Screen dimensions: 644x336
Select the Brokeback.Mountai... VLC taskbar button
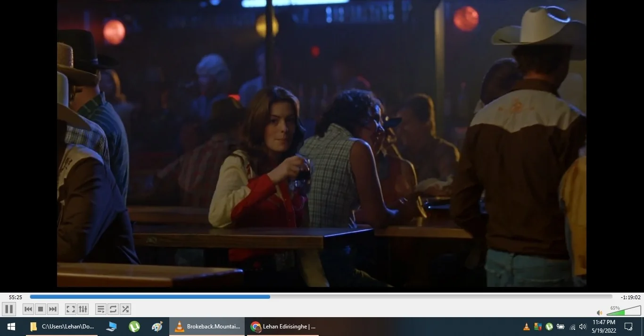tap(207, 327)
